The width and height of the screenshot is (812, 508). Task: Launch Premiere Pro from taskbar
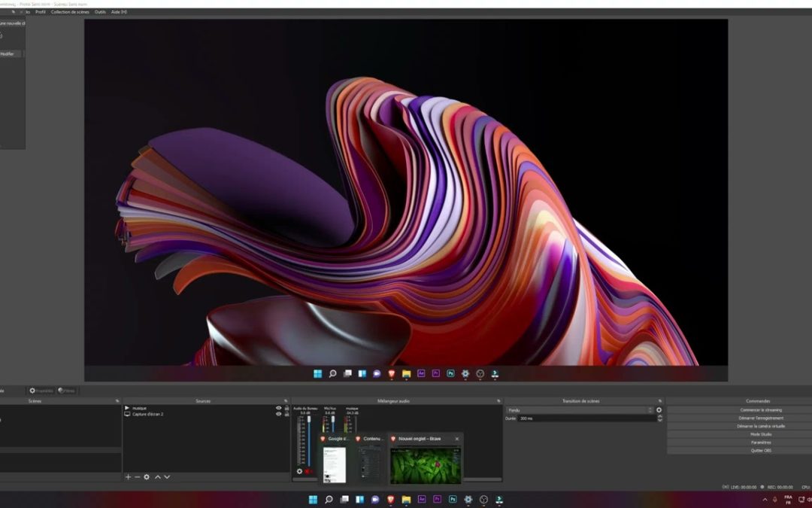(x=437, y=500)
